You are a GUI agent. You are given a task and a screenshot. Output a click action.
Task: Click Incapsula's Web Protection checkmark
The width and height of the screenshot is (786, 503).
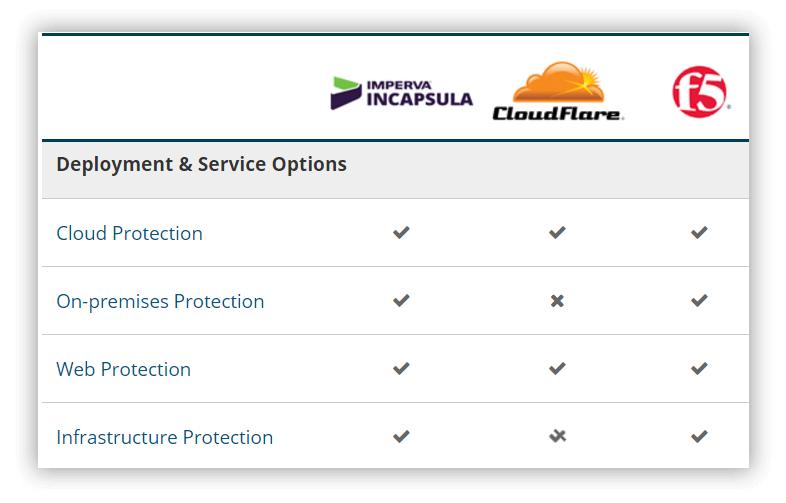click(401, 369)
